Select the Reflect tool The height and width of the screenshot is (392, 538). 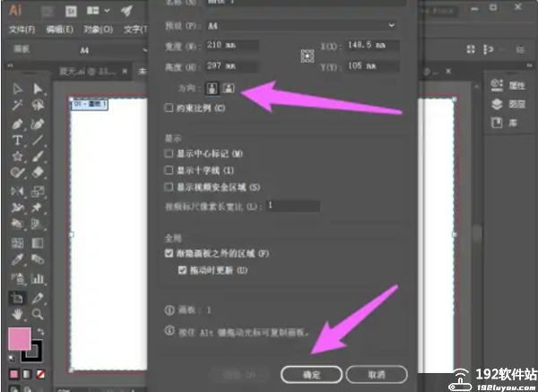(17, 191)
